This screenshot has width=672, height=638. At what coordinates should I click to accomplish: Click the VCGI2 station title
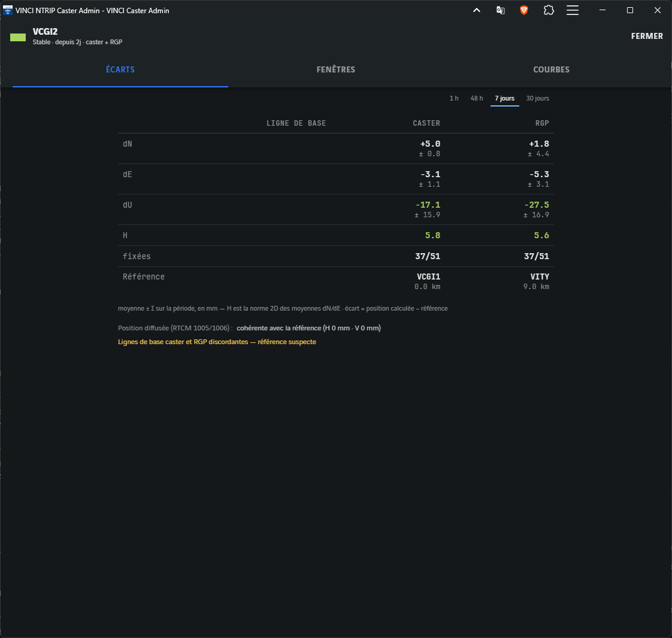click(x=45, y=31)
